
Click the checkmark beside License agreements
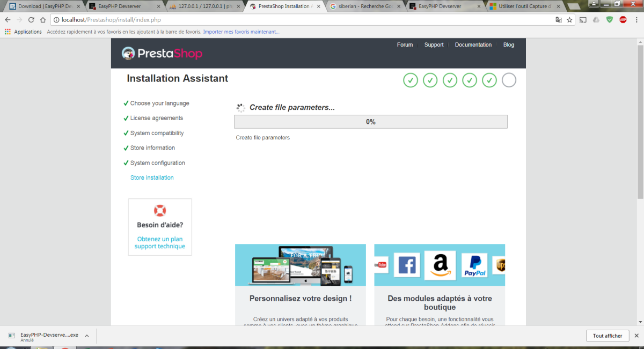coord(126,118)
